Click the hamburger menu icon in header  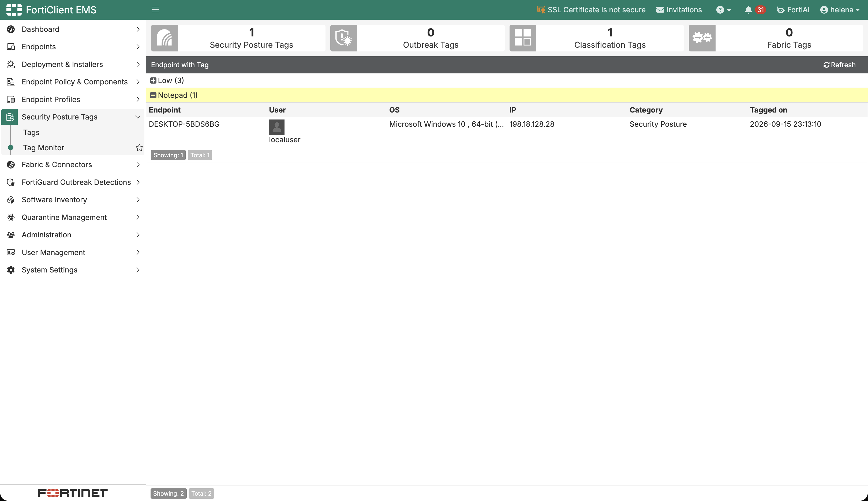[x=155, y=10]
